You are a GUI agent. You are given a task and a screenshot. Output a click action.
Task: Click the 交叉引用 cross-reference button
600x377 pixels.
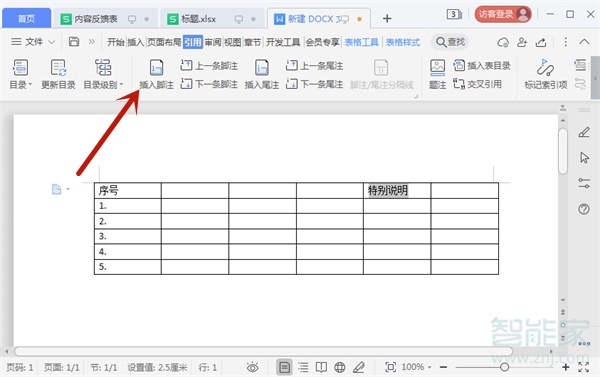pyautogui.click(x=477, y=83)
